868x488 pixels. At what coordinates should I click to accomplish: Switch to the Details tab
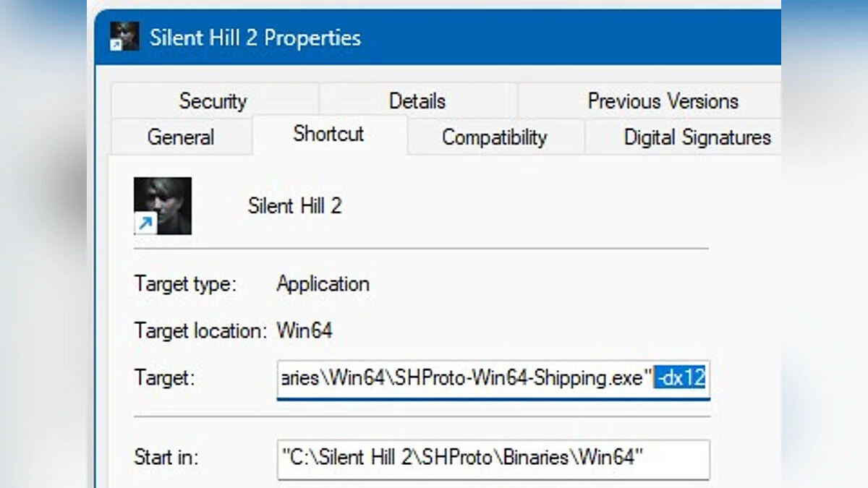click(417, 100)
